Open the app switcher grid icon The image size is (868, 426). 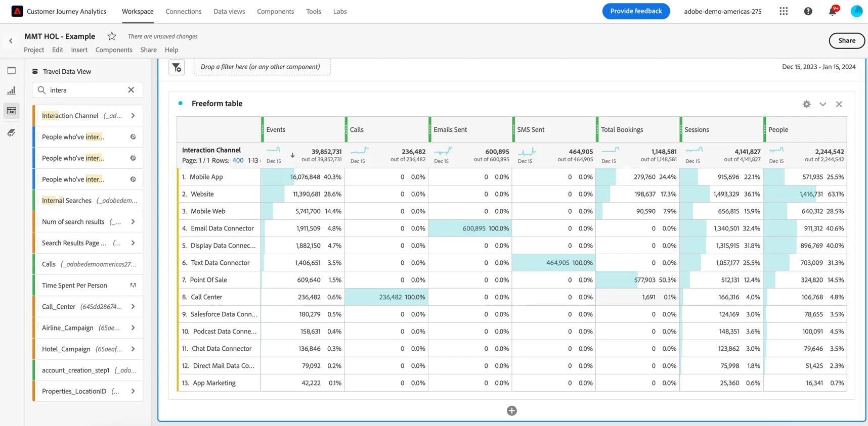point(784,11)
